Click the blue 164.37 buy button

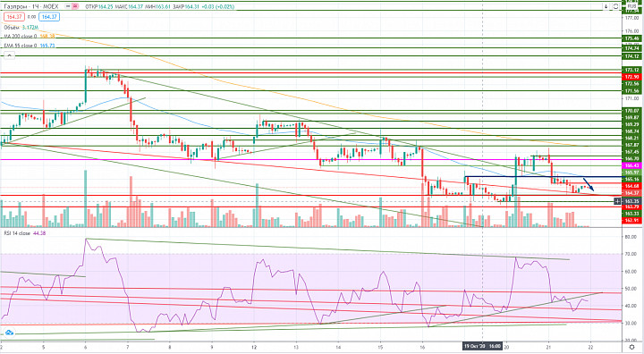click(49, 17)
